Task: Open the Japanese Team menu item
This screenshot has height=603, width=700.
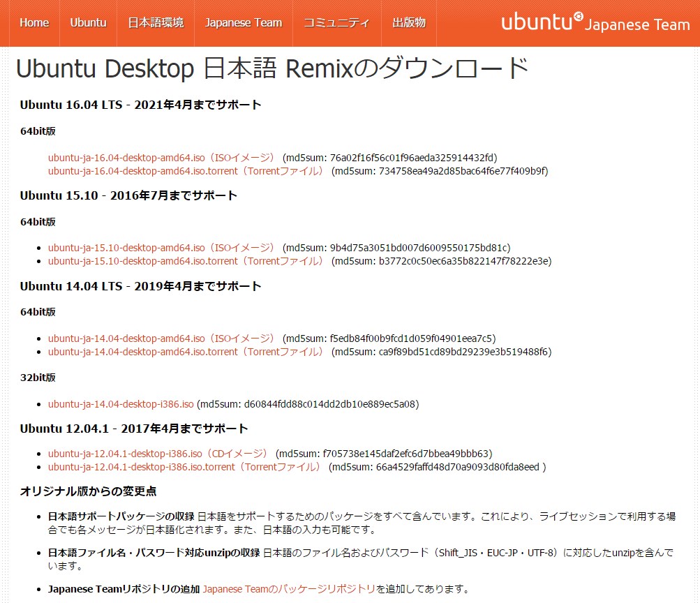Action: pos(244,23)
